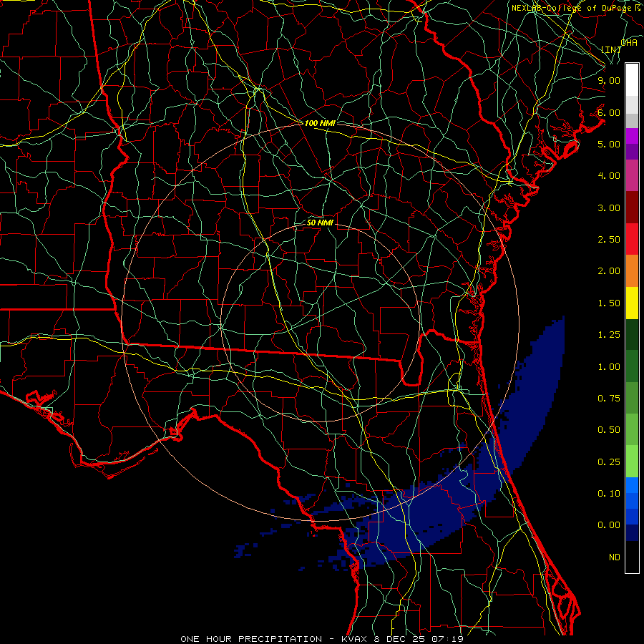
Task: Click the '[IN]' units label above legend
Action: coord(611,49)
